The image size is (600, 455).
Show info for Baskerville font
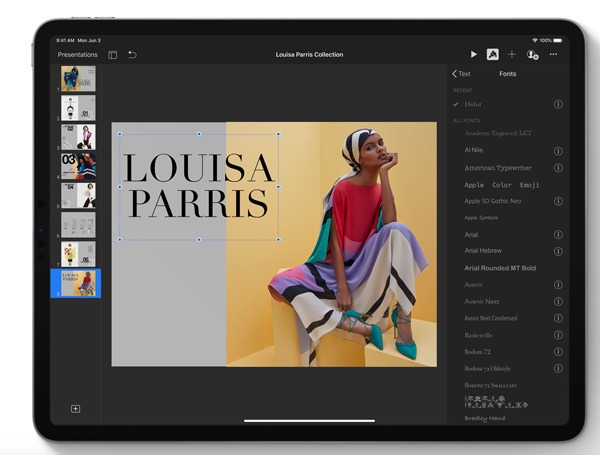[x=558, y=335]
